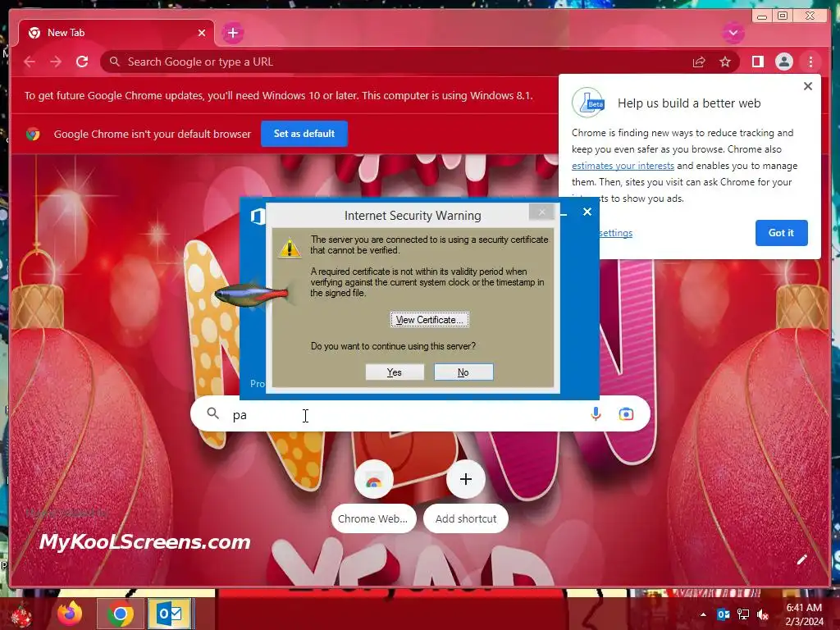The height and width of the screenshot is (630, 840).
Task: Open Outlook from the taskbar
Action: click(x=169, y=614)
